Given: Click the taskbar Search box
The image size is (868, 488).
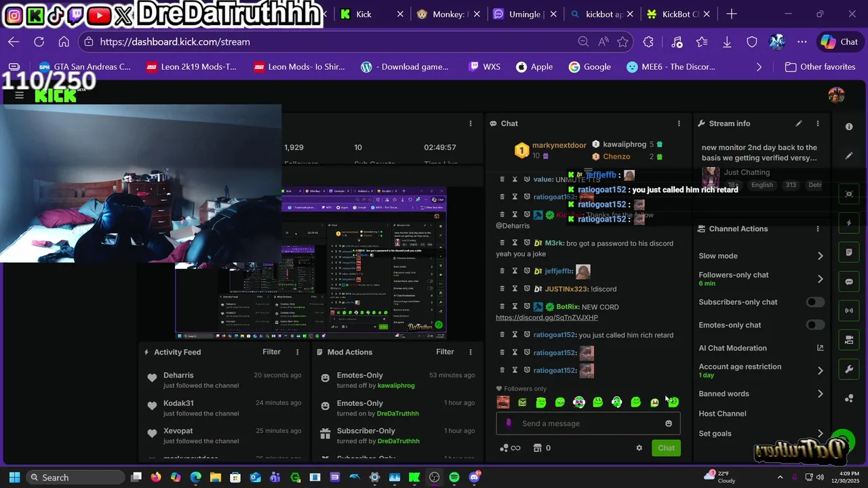Looking at the screenshot, I should pos(76,477).
